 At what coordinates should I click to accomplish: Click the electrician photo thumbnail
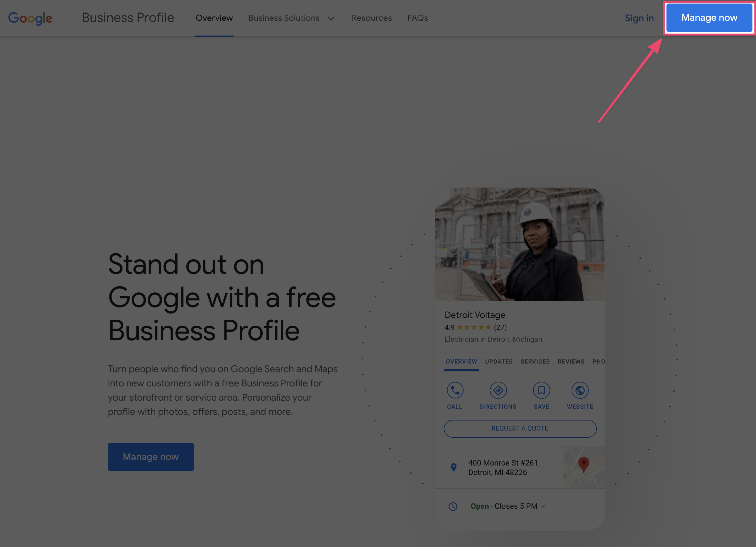pos(520,244)
